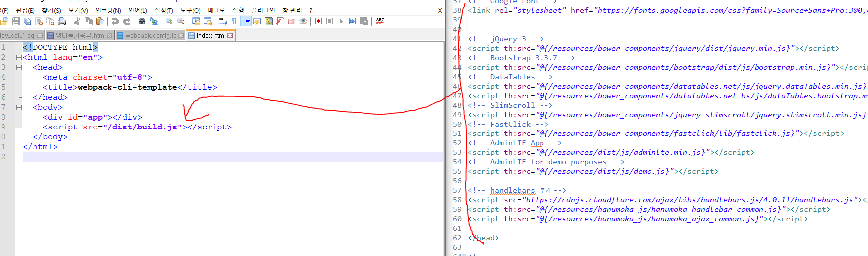
Task: Toggle file monitoring eye icon
Action: coord(303,21)
